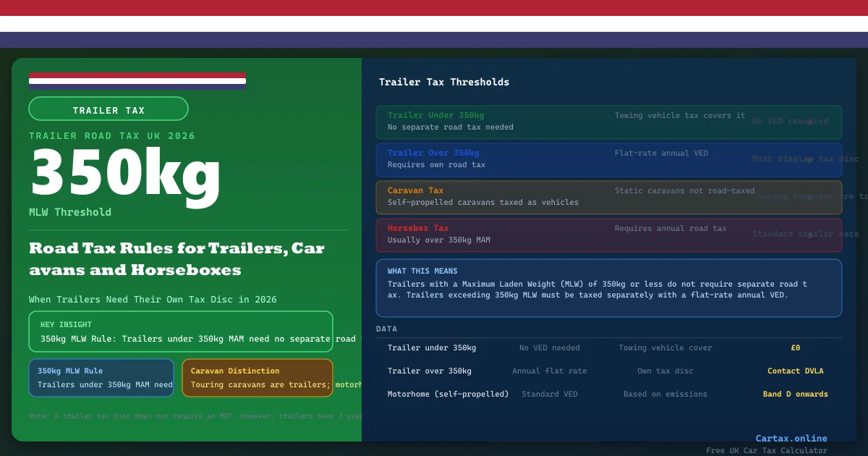Click the Caravan Tax threshold card
Viewport: 868px width, 456px height.
click(608, 197)
